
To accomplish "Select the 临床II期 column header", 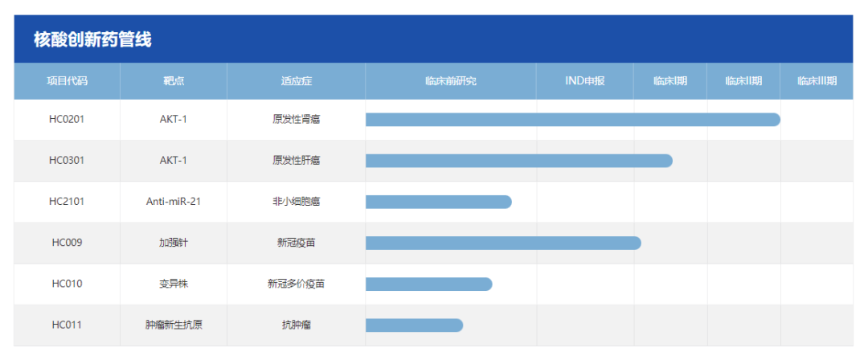I will 743,81.
